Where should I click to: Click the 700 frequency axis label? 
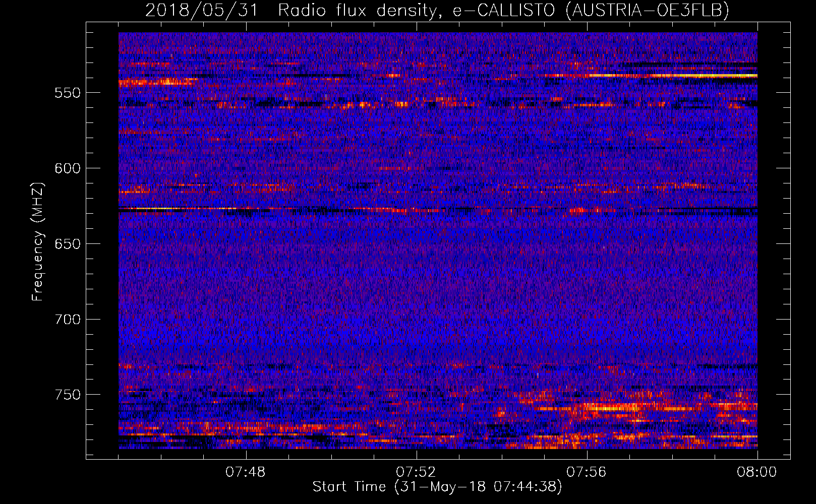click(68, 320)
